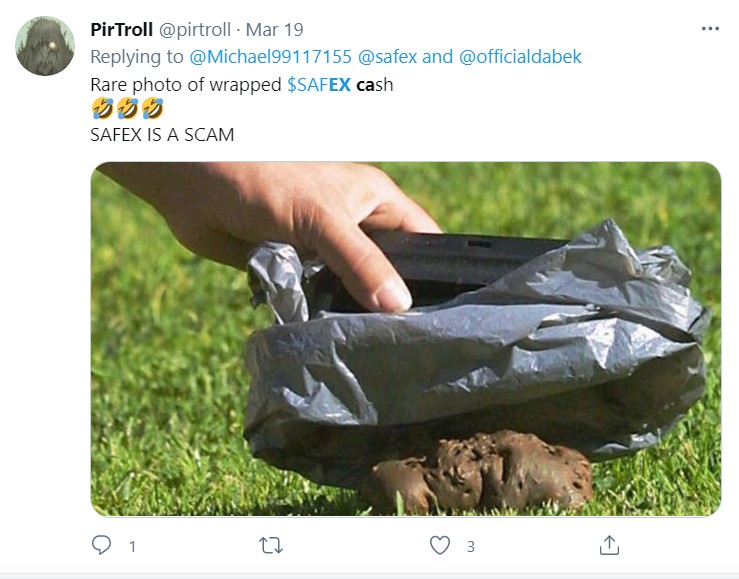Open the Mar 19 tweet timestamp
The image size is (739, 579).
click(x=275, y=30)
